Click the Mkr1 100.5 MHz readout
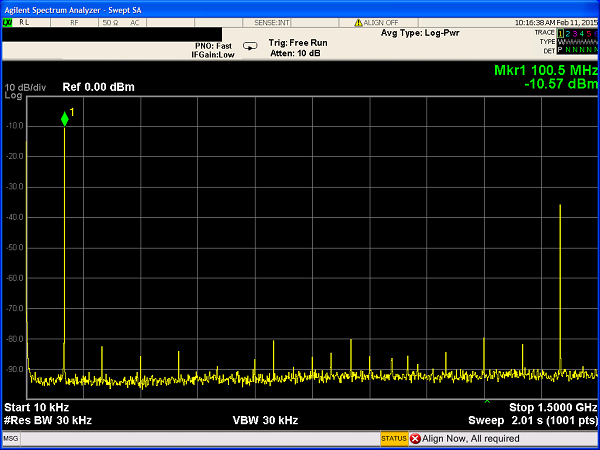Viewport: 600px width, 450px height. (x=545, y=70)
